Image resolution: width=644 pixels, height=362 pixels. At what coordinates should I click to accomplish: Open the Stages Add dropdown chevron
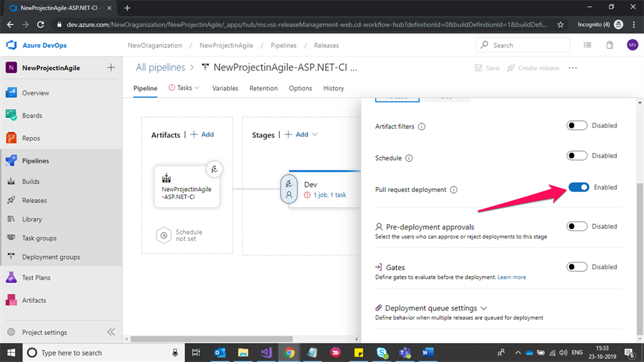click(x=314, y=135)
